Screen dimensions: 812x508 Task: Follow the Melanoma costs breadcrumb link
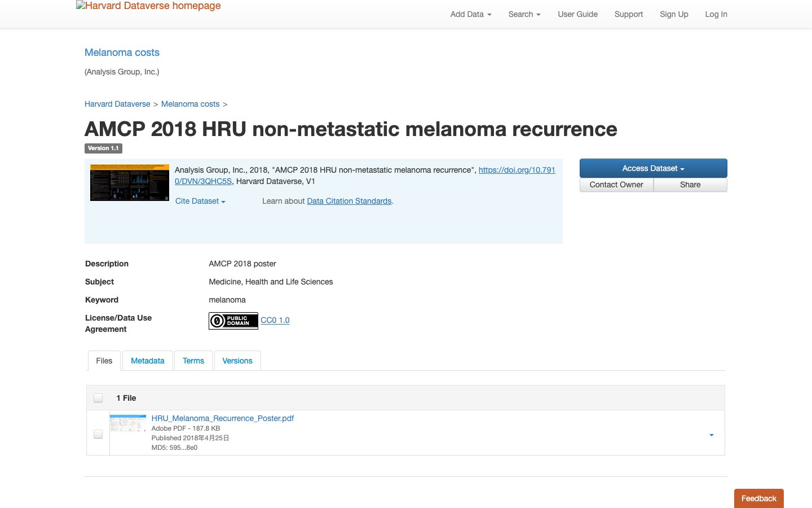click(x=191, y=104)
